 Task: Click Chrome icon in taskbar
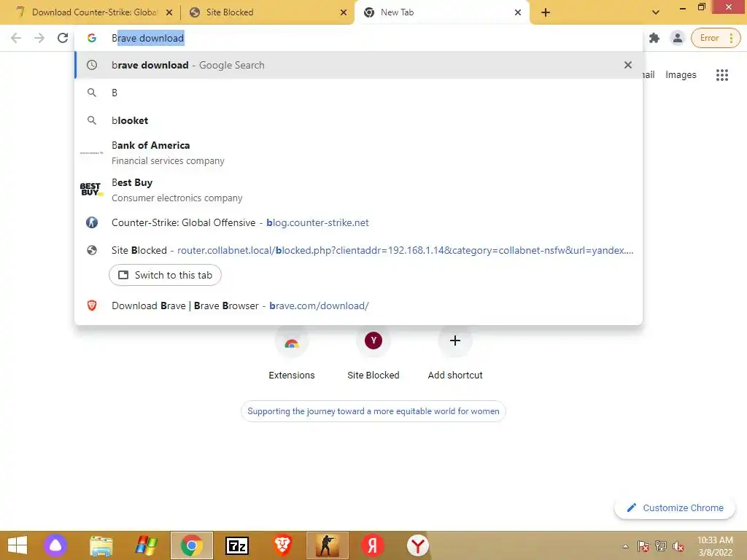click(192, 545)
